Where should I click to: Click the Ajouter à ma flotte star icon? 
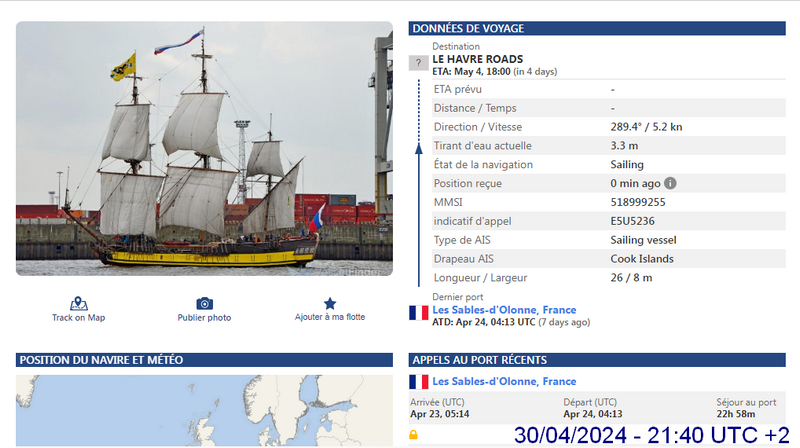(330, 304)
